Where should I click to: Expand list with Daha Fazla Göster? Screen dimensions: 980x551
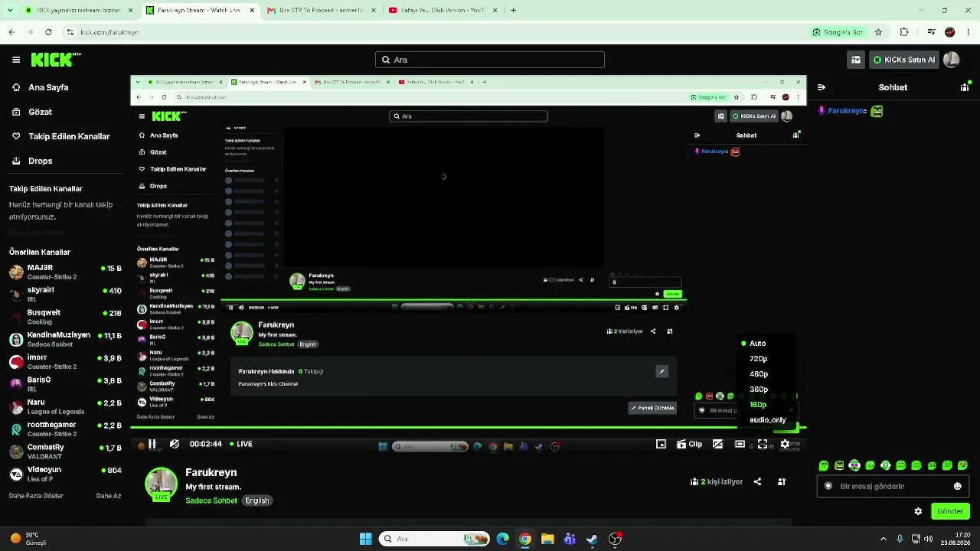click(36, 496)
